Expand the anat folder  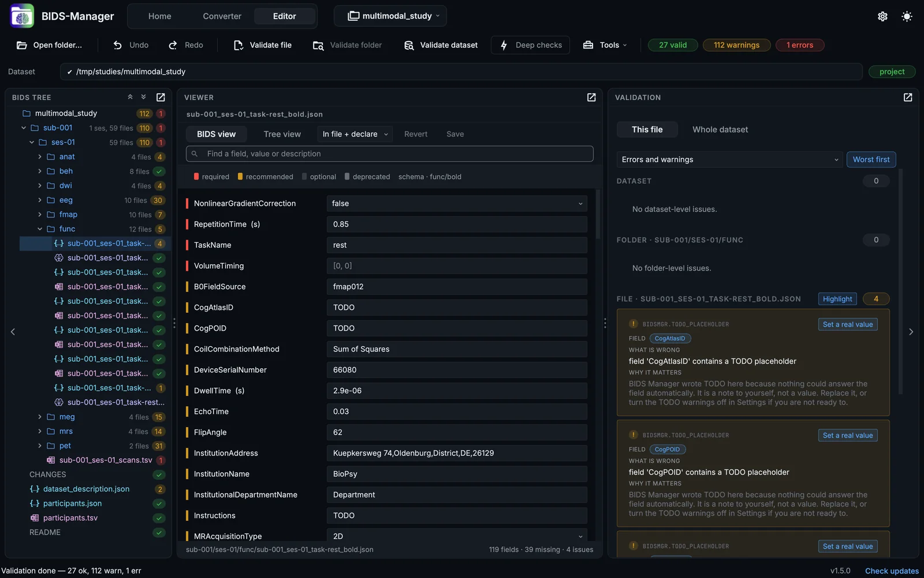click(40, 157)
